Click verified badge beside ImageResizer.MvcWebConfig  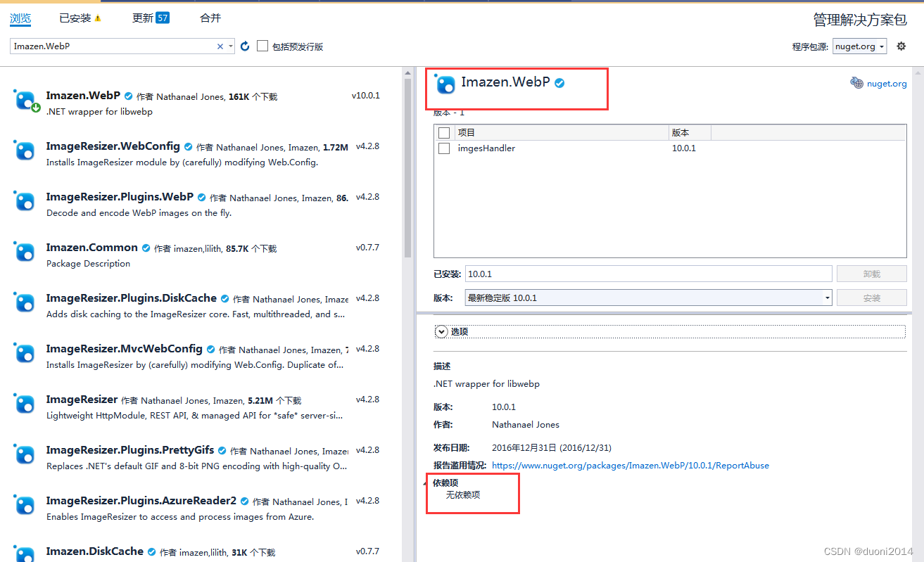pos(210,350)
